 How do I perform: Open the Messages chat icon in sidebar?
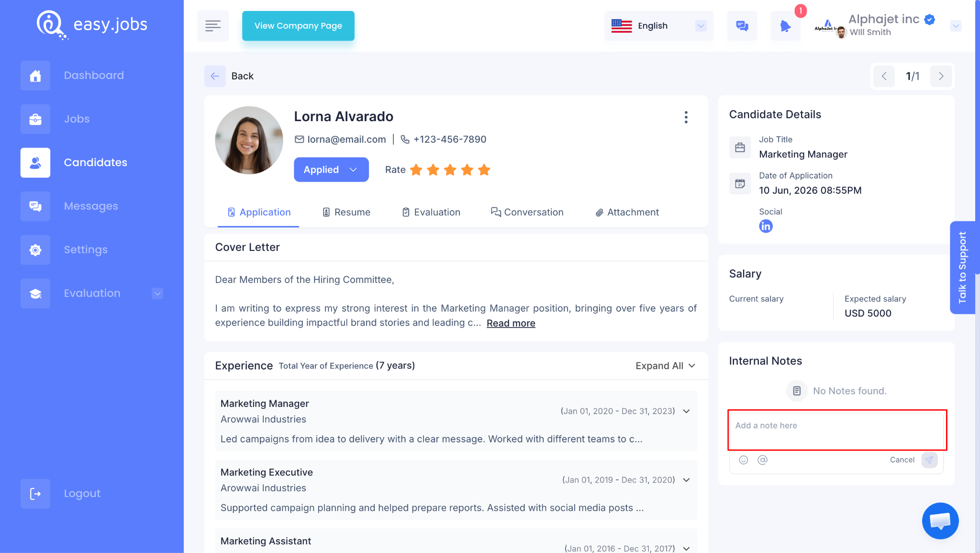(35, 206)
